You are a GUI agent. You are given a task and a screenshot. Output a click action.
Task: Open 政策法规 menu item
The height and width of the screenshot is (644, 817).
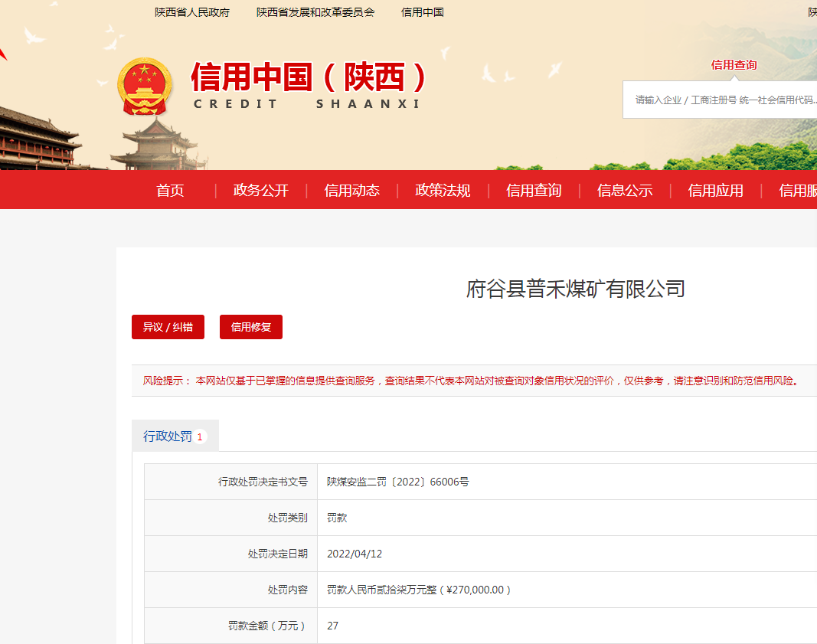(443, 190)
